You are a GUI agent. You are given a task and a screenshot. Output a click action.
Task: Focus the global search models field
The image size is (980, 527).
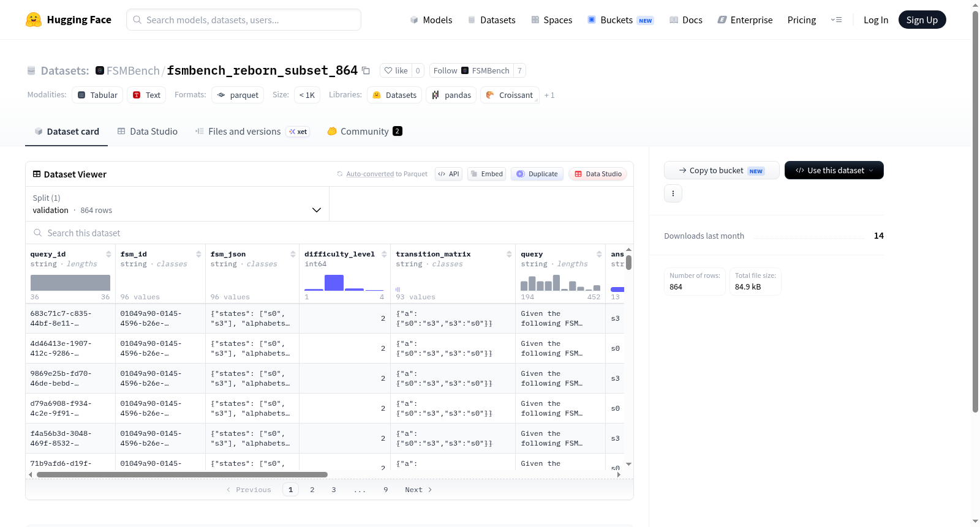[x=244, y=20]
